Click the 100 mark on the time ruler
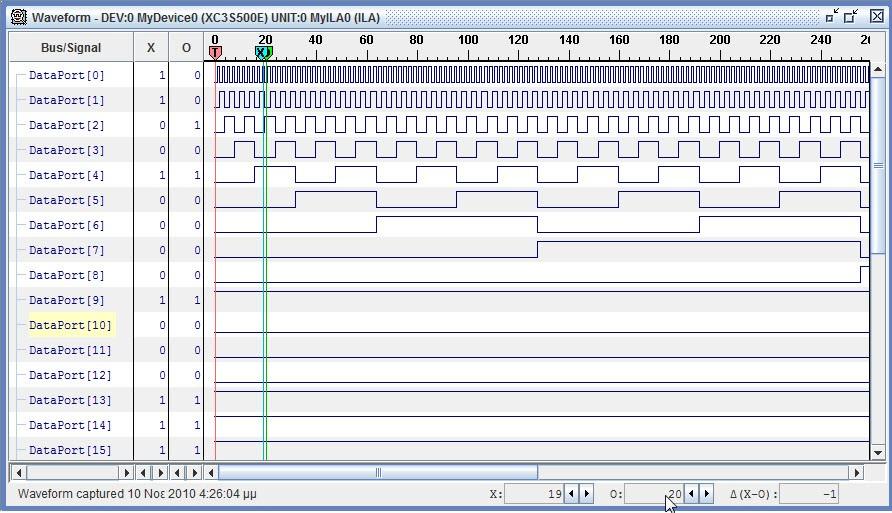The height and width of the screenshot is (513, 892). (x=468, y=40)
